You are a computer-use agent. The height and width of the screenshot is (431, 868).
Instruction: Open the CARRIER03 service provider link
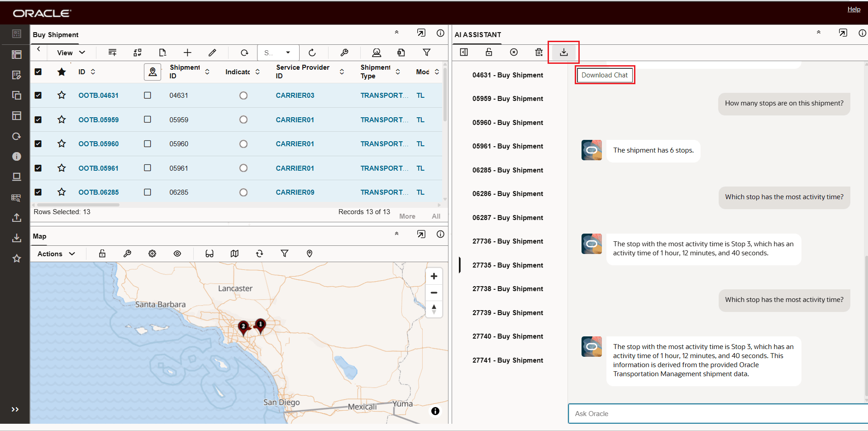coord(295,96)
